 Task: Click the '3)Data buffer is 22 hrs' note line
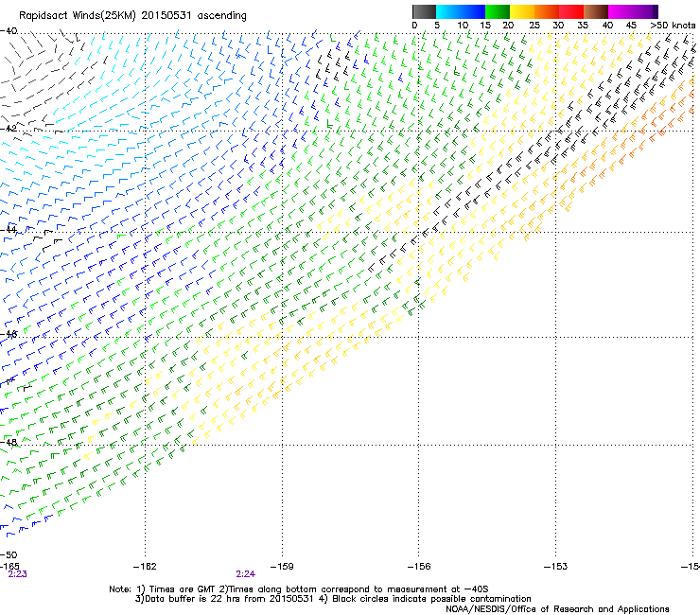coord(333,599)
